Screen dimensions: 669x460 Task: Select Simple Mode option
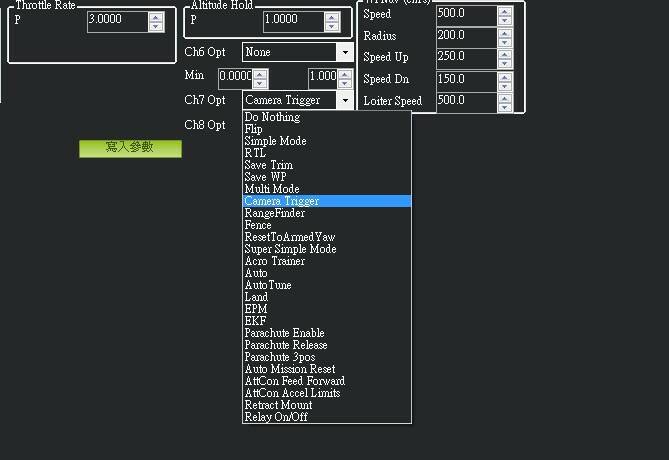(x=275, y=141)
